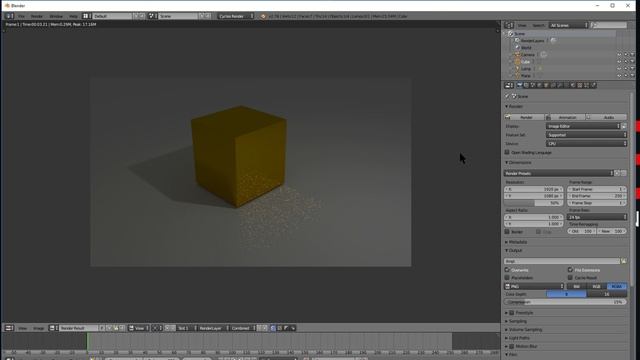
Task: Toggle Plane visibility eye icon
Action: [x=619, y=76]
